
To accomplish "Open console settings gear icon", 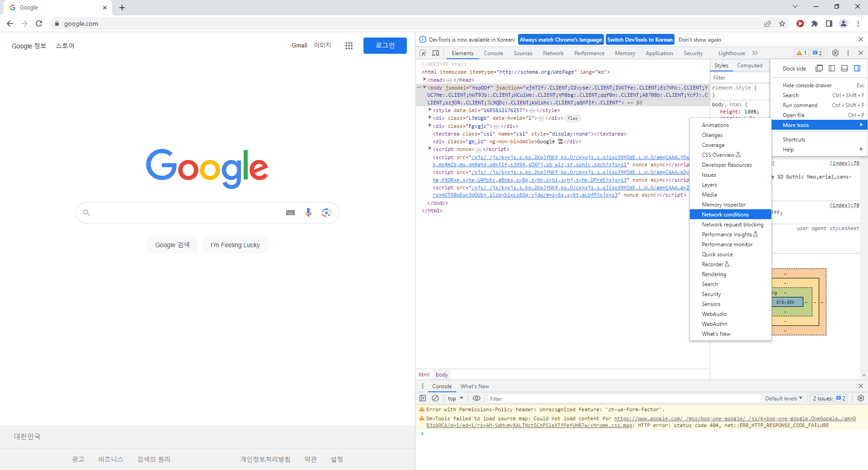I will tap(861, 398).
